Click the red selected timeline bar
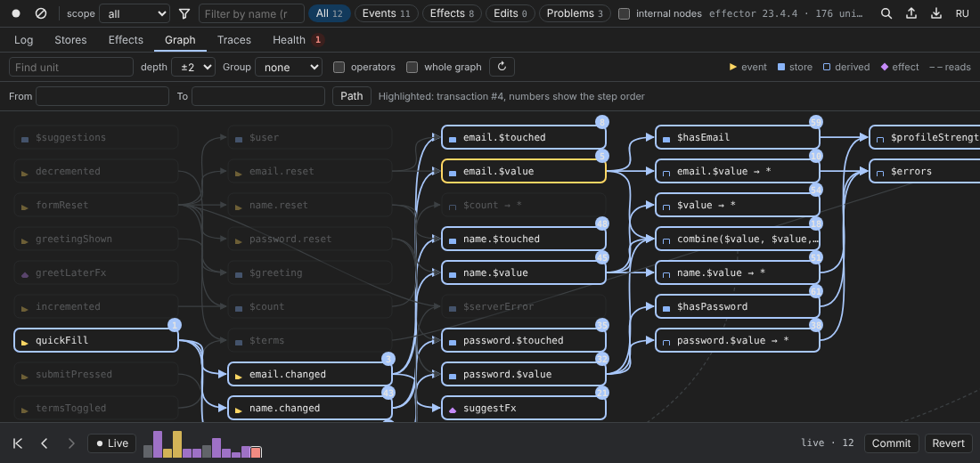The height and width of the screenshot is (463, 980). point(256,452)
